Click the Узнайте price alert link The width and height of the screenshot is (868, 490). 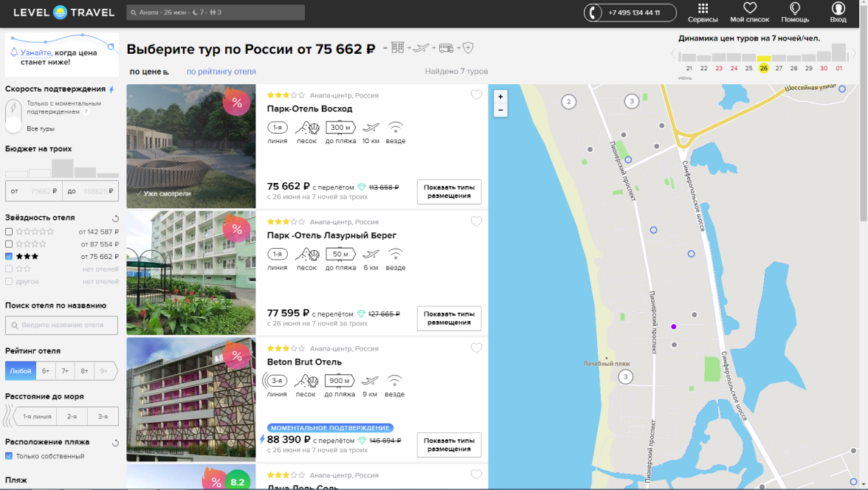(36, 52)
